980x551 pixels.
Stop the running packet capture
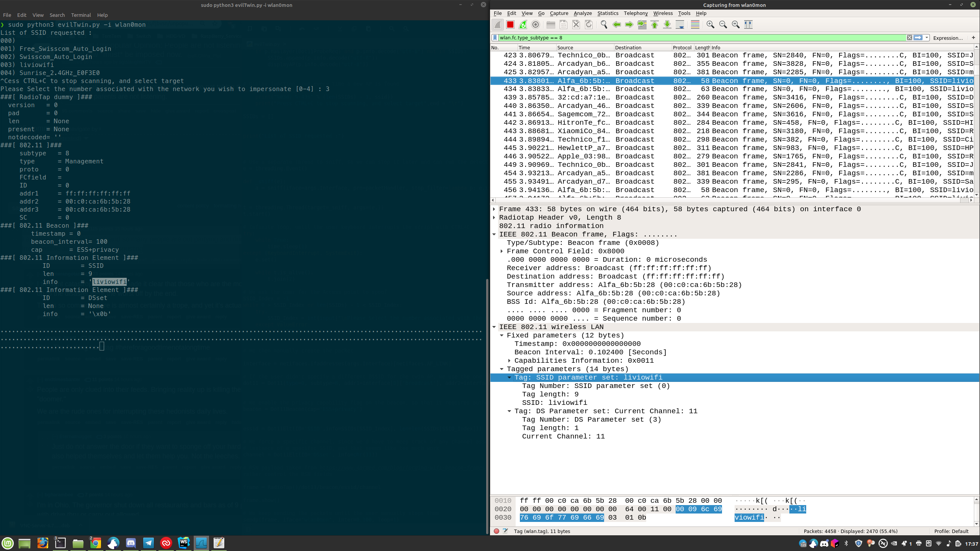[x=510, y=24]
